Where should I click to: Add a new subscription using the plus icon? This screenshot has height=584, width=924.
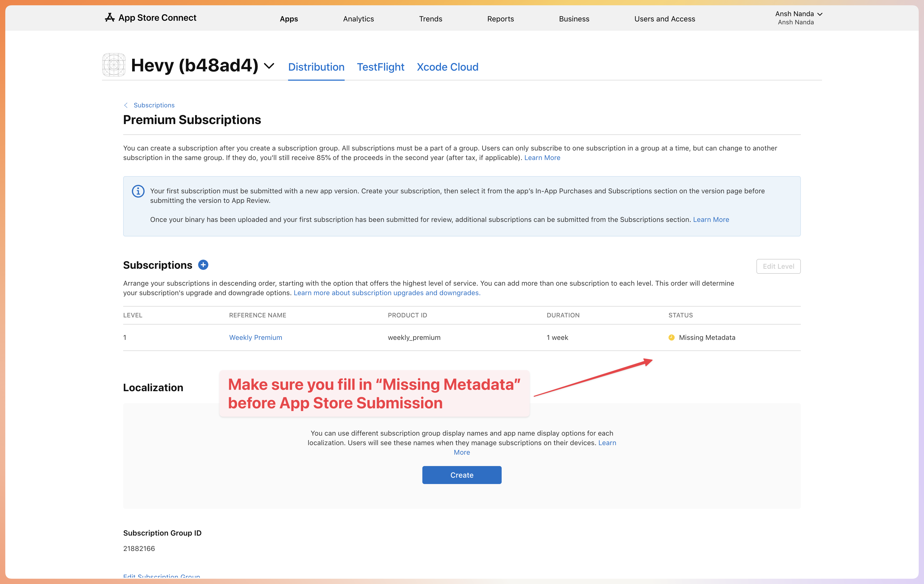click(203, 265)
